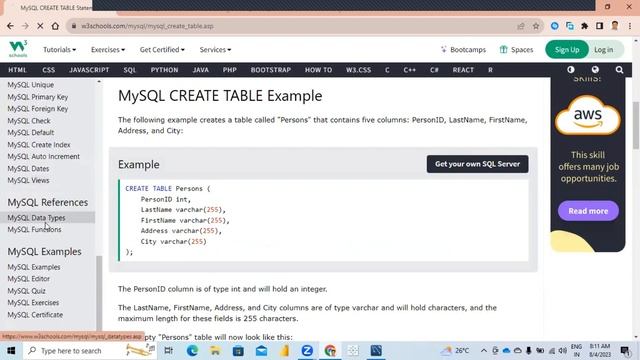The width and height of the screenshot is (640, 360).
Task: Open the browser home page icon
Action: 55,26
